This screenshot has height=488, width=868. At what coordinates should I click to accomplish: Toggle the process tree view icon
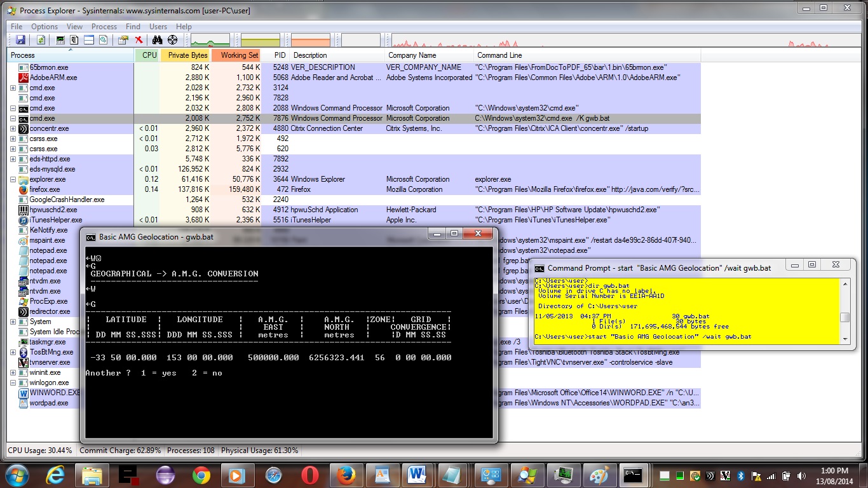(74, 40)
